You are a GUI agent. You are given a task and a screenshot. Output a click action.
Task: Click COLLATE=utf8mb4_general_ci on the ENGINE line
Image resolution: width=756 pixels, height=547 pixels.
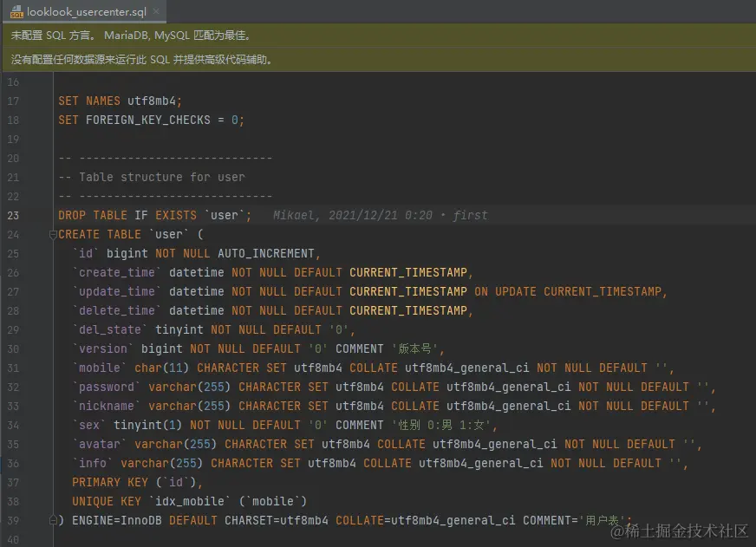(425, 520)
